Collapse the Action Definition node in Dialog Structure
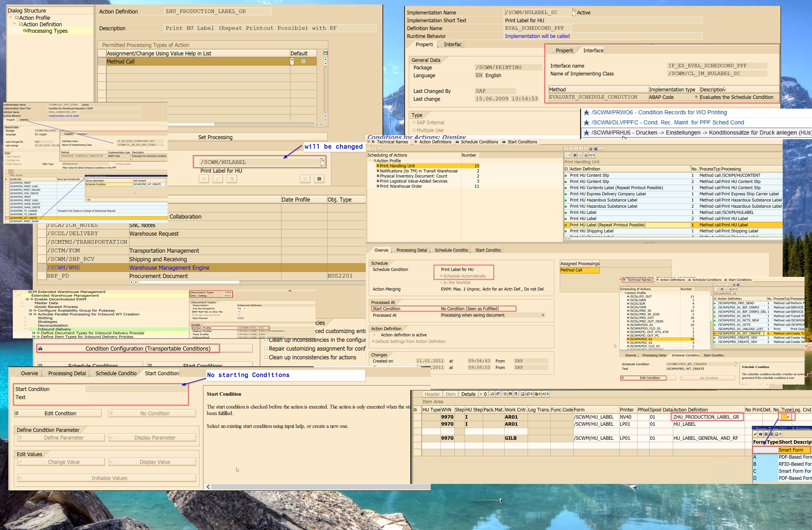The image size is (812, 530). (x=15, y=24)
